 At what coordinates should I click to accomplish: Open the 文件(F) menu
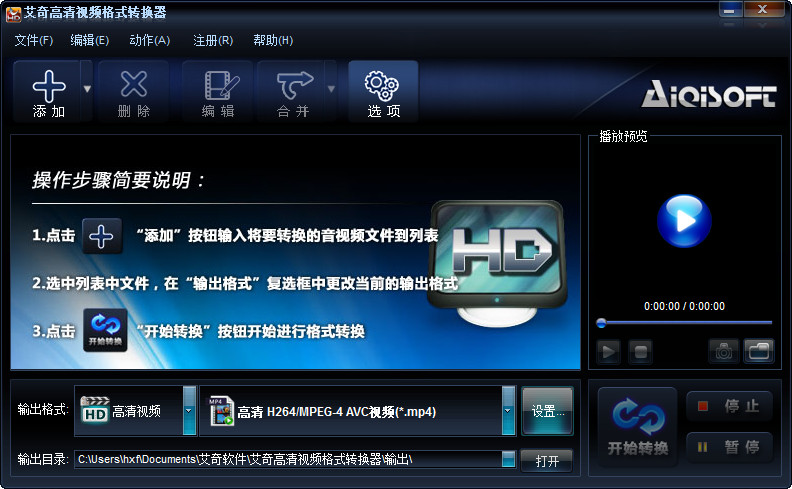tap(33, 40)
